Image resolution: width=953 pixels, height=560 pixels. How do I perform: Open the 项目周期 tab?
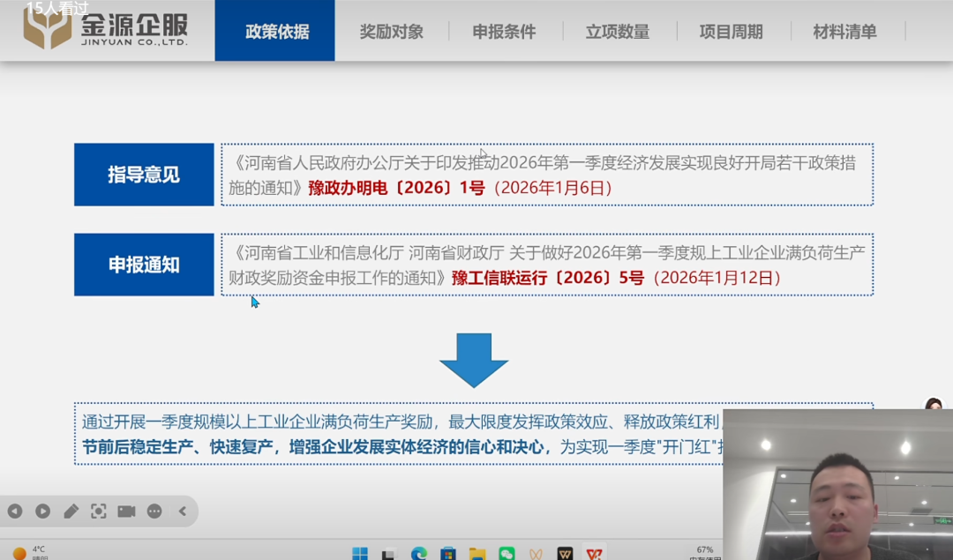[731, 32]
